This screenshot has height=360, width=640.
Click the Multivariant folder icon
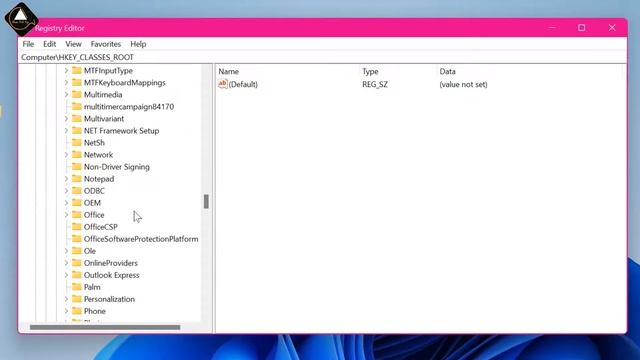pos(77,119)
